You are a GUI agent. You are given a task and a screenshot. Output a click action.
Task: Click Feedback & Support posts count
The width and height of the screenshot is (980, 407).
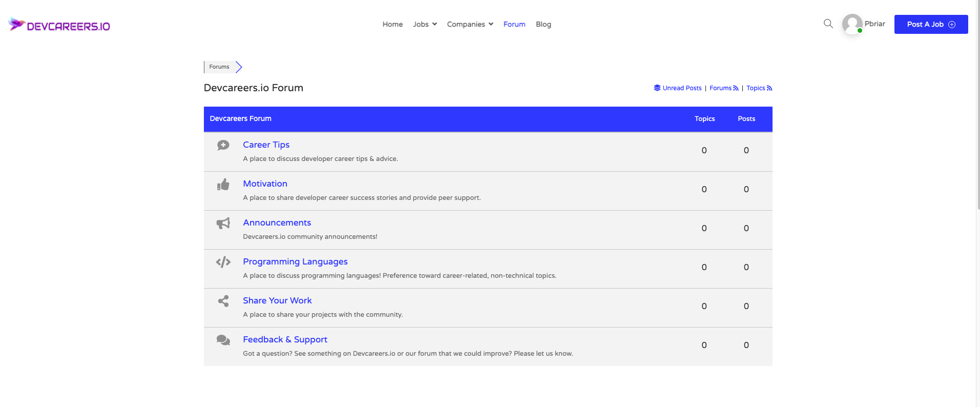click(746, 345)
